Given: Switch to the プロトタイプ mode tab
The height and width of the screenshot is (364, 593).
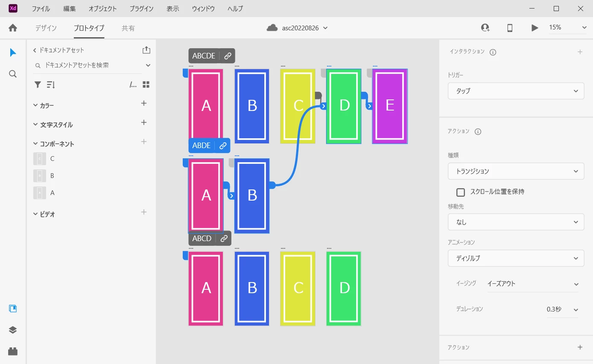Looking at the screenshot, I should pos(89,28).
